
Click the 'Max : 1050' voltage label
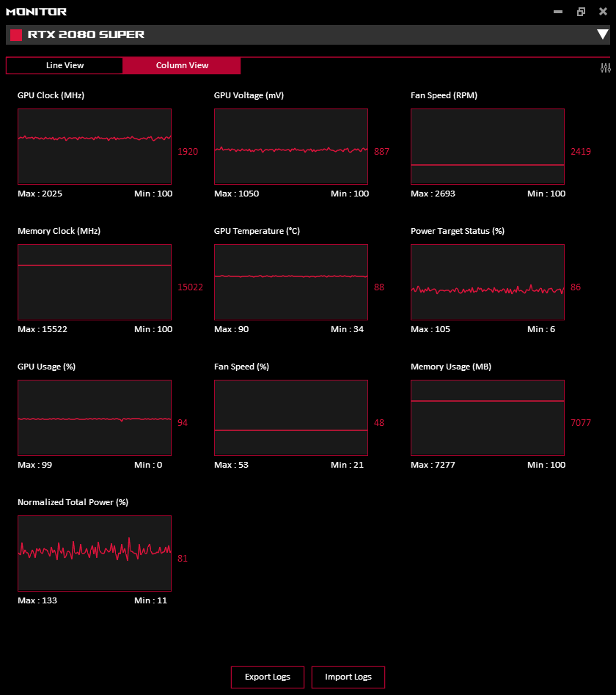(236, 194)
